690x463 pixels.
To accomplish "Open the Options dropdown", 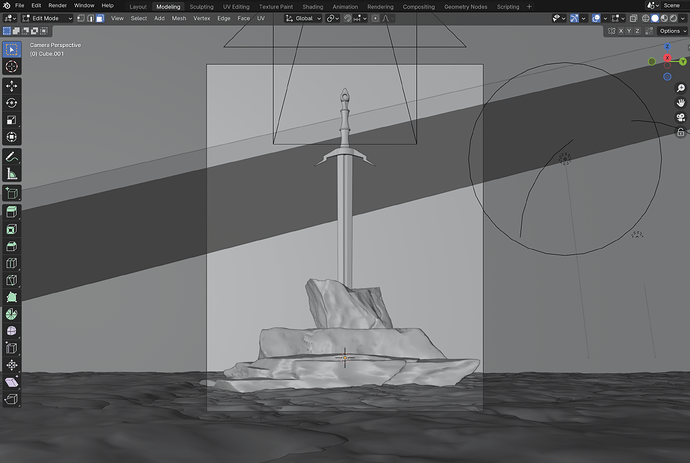I will click(x=672, y=31).
